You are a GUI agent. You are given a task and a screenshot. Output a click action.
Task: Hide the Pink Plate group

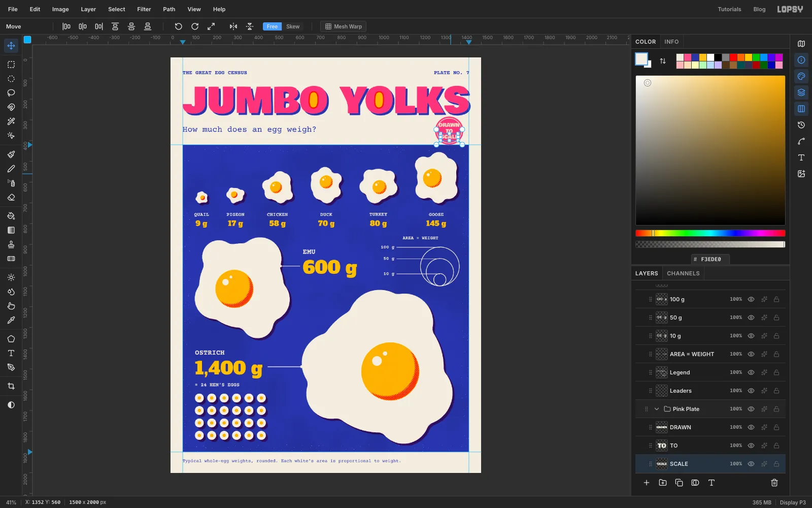[751, 409]
